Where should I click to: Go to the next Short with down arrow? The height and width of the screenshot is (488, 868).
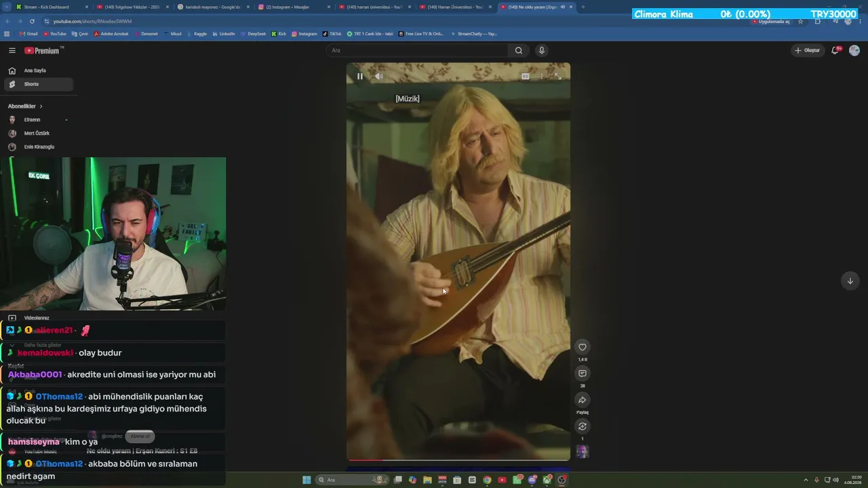point(850,281)
